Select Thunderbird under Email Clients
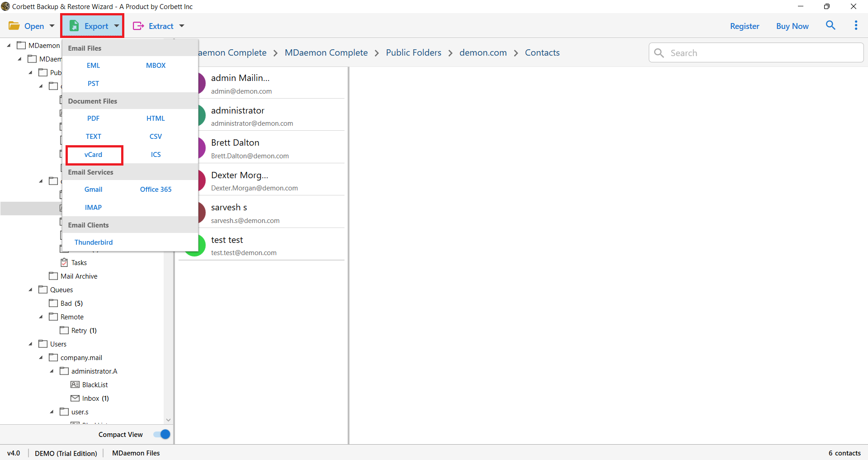Viewport: 868px width, 460px height. click(x=94, y=242)
